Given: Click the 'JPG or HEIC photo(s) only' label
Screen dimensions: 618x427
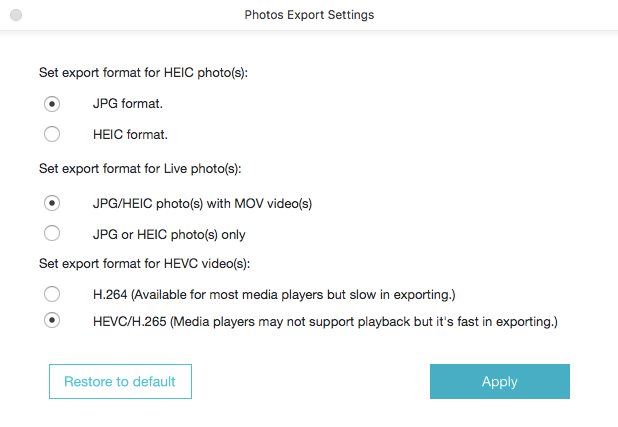Looking at the screenshot, I should (169, 234).
